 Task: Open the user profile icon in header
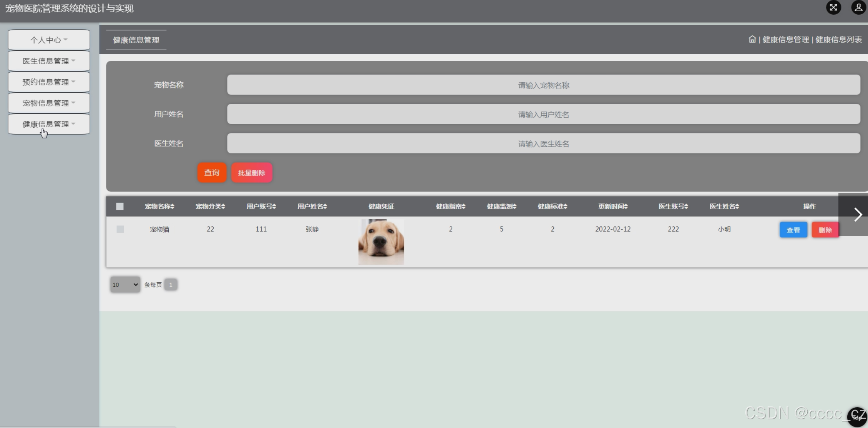(858, 8)
